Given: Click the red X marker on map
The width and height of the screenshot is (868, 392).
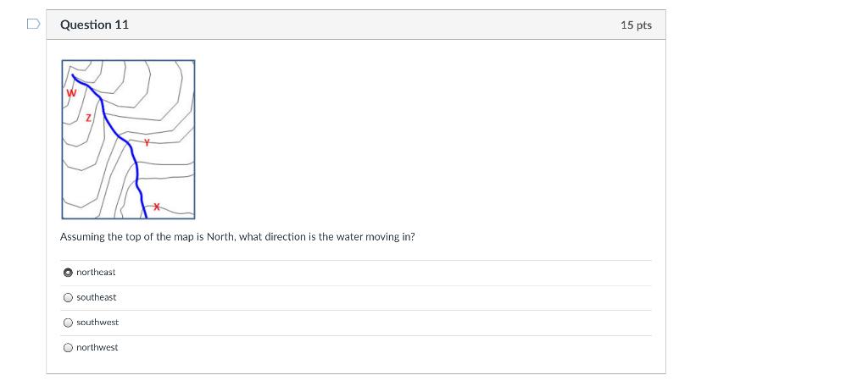Looking at the screenshot, I should (x=157, y=207).
